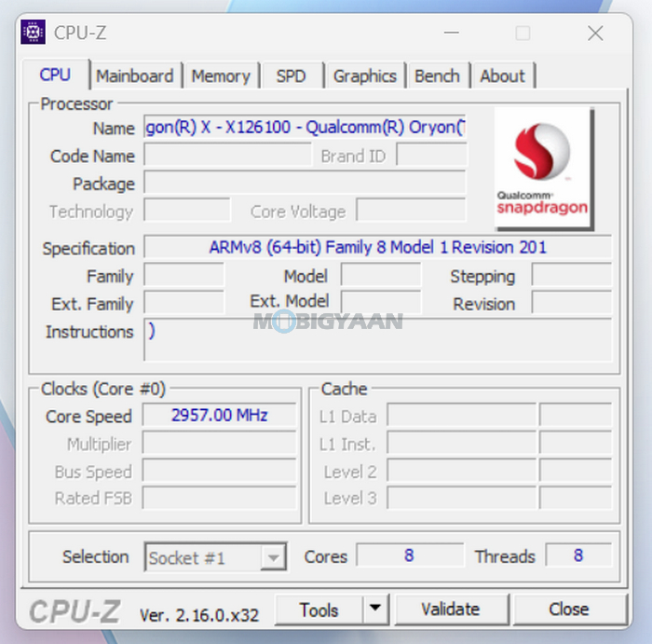Click the Level 2 cache field
This screenshot has height=644, width=652.
click(x=462, y=471)
